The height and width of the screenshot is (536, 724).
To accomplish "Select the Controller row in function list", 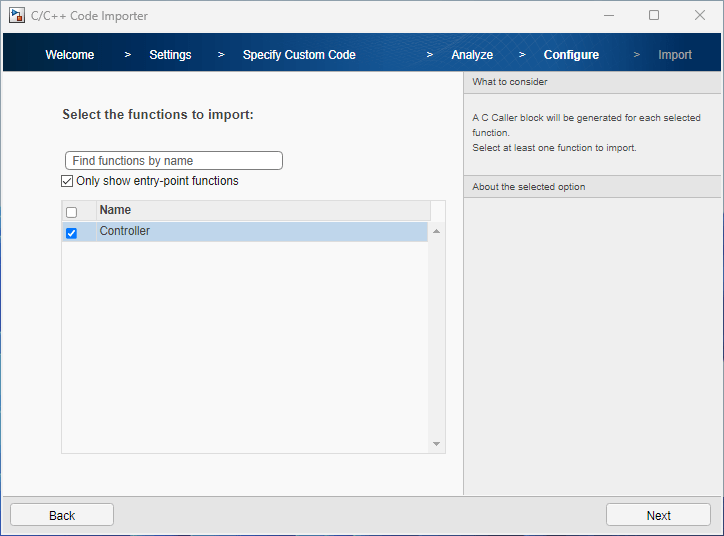I will click(x=260, y=232).
